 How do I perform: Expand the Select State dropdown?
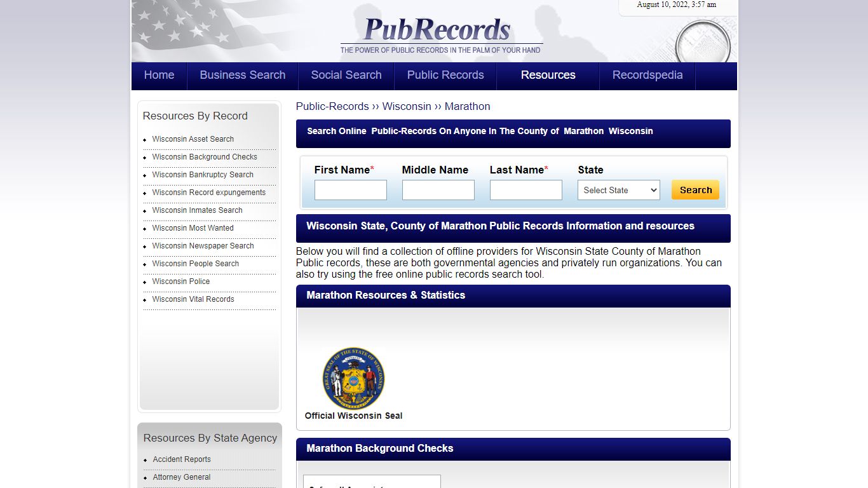pos(619,190)
